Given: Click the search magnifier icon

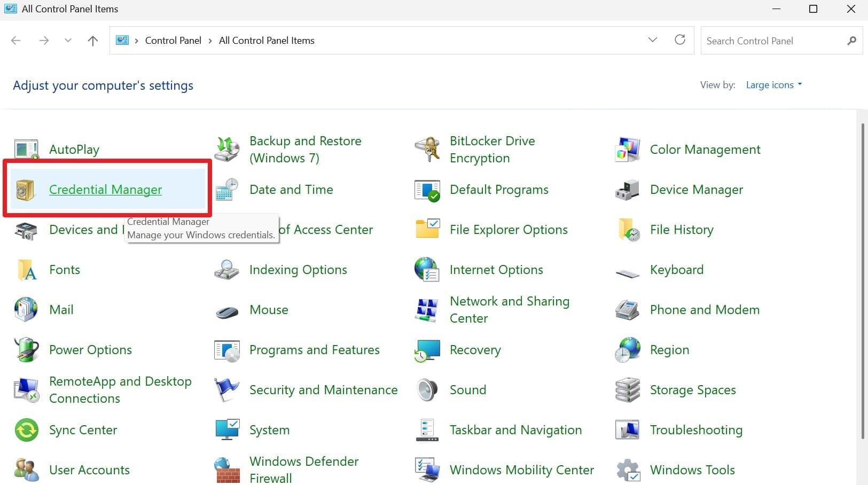Looking at the screenshot, I should 851,41.
